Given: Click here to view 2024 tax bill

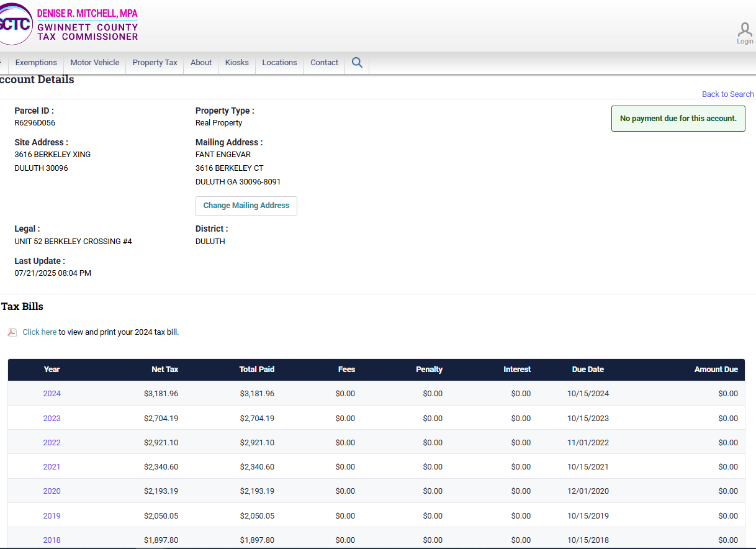Looking at the screenshot, I should coord(40,332).
